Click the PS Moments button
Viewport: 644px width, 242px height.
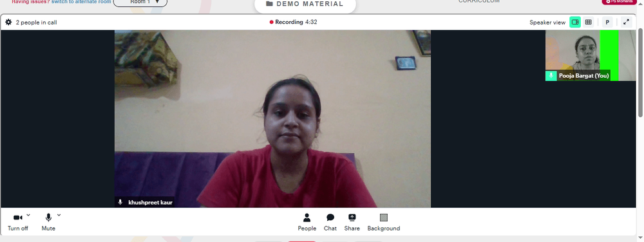pyautogui.click(x=619, y=2)
